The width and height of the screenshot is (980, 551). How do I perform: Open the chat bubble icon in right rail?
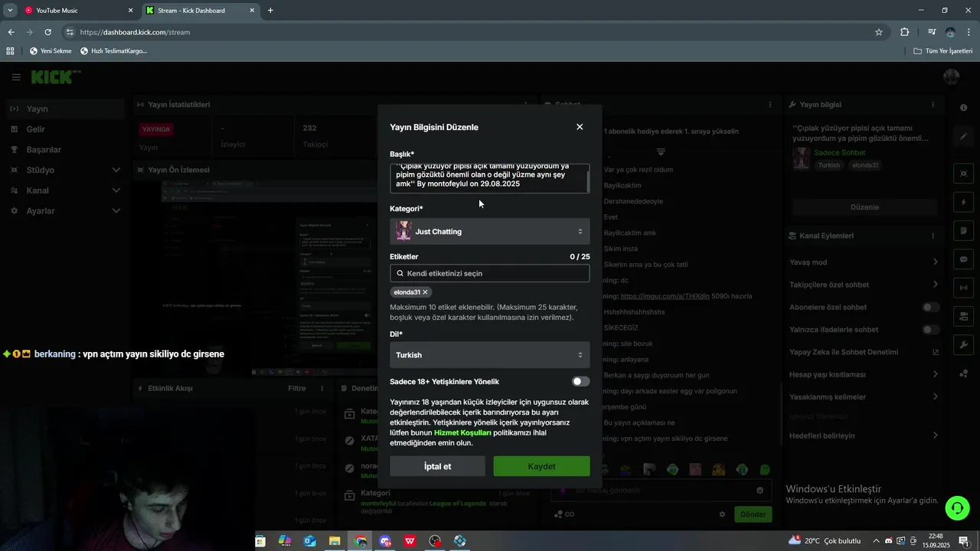tap(964, 259)
